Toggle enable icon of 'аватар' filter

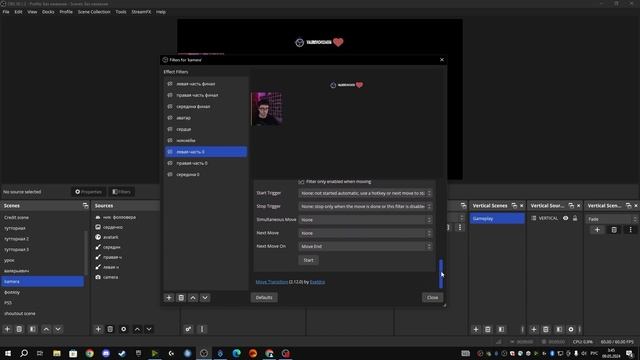click(x=170, y=118)
